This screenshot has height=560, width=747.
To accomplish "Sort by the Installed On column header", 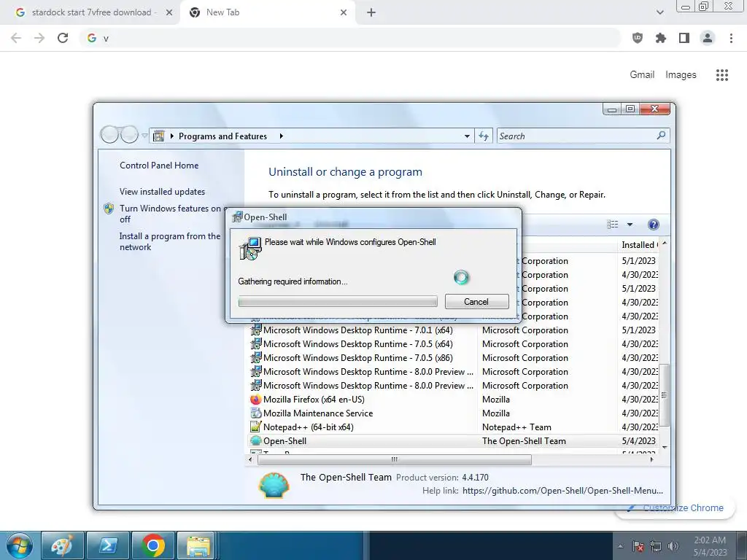I will click(x=639, y=245).
